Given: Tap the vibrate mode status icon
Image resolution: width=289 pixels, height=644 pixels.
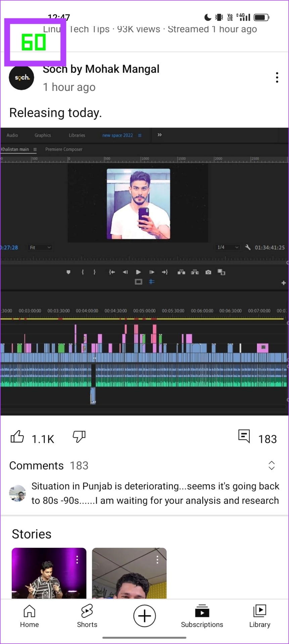Looking at the screenshot, I should [x=219, y=17].
